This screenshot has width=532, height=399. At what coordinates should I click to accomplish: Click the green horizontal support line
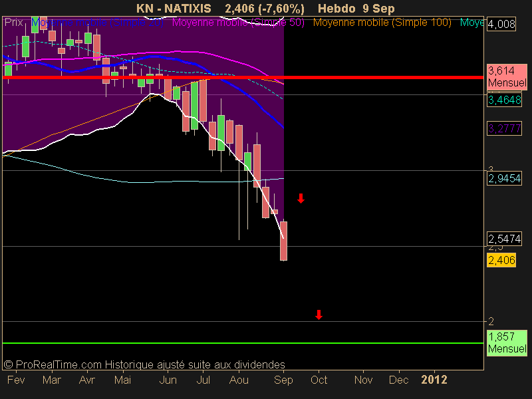point(243,343)
